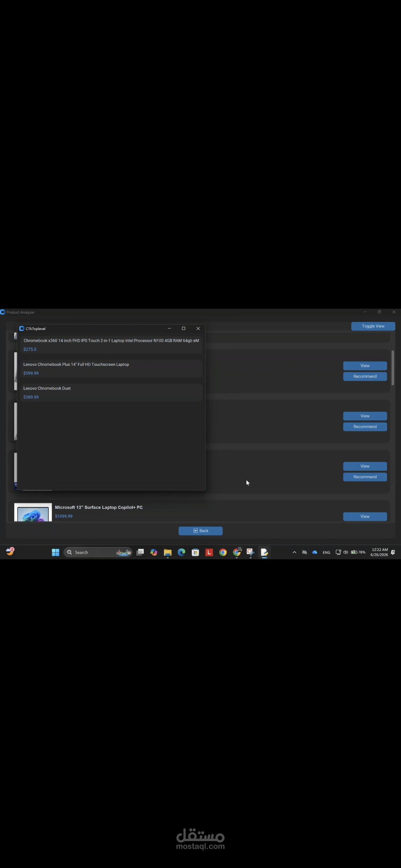Open the clock showing 12:22 AM
The width and height of the screenshot is (401, 868).
tap(379, 552)
